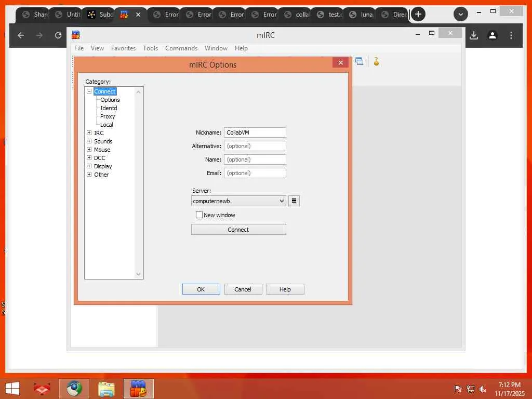Expand the Mouse category
The width and height of the screenshot is (532, 399).
tap(89, 149)
